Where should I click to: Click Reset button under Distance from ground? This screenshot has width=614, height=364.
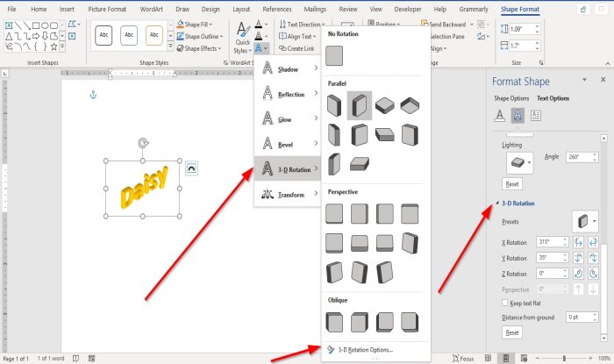512,333
